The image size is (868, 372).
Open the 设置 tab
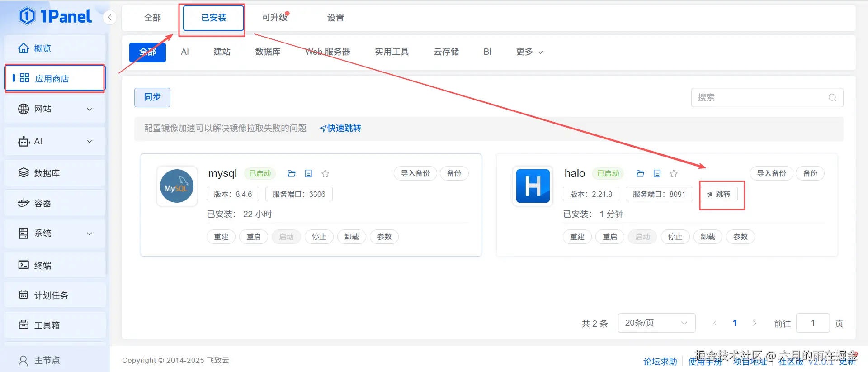pos(335,18)
